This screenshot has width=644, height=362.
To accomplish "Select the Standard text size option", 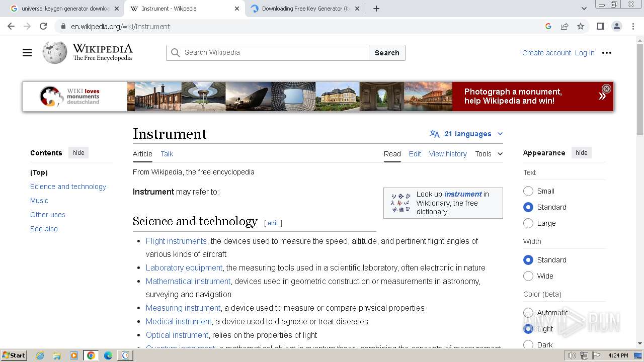I will [x=528, y=207].
